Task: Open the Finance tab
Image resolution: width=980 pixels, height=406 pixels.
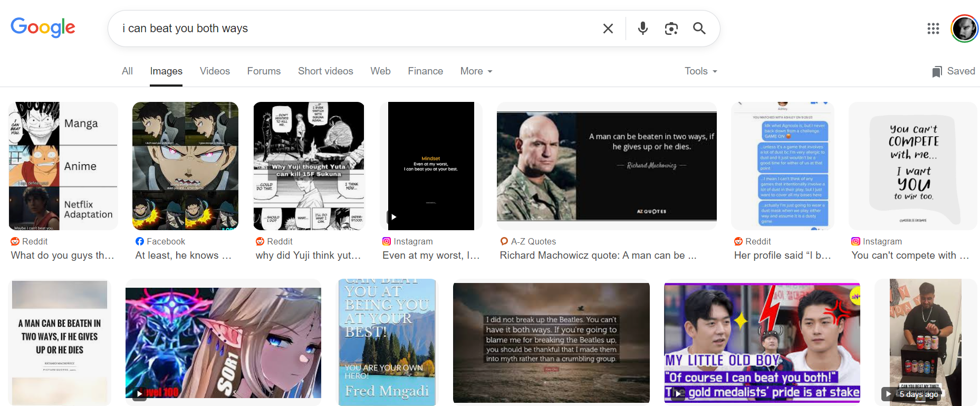Action: pos(425,71)
